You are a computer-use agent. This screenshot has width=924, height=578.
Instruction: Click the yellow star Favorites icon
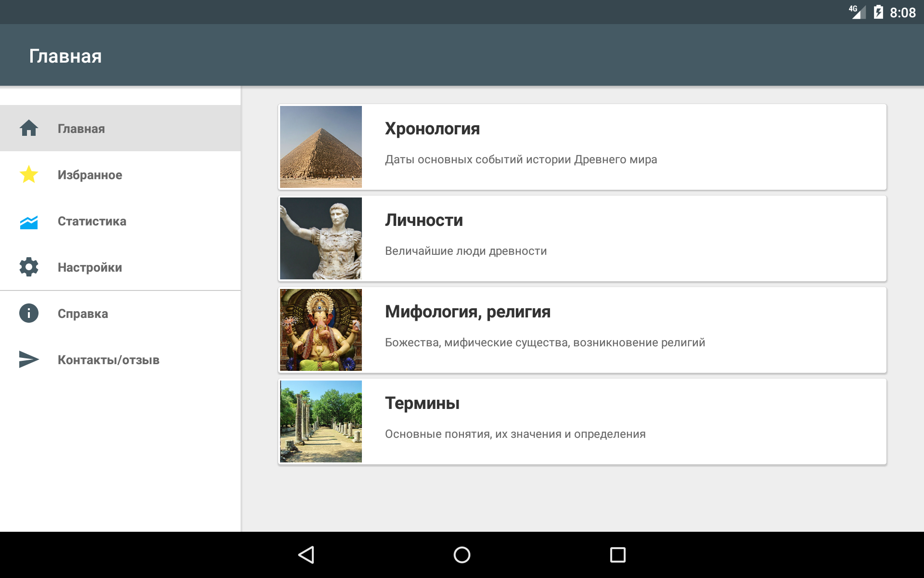point(29,174)
